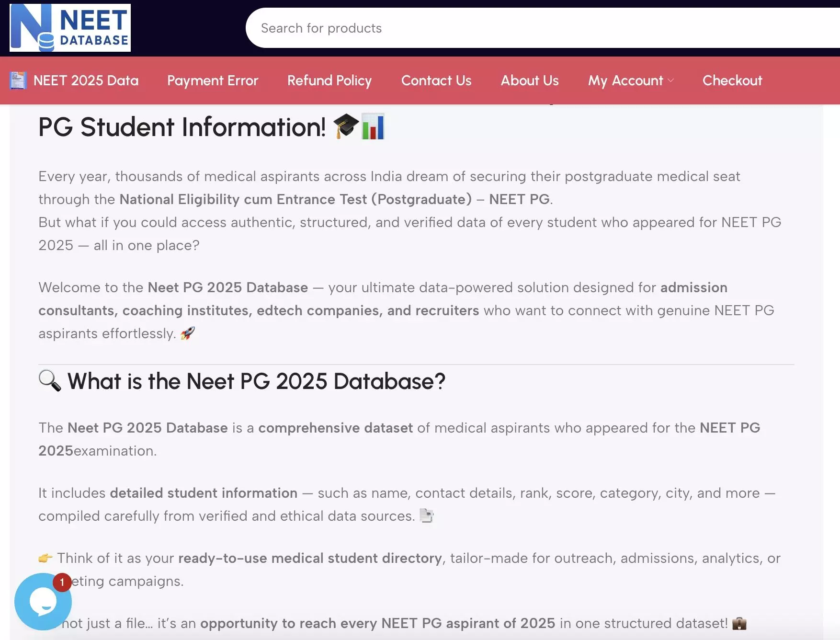Screen dimensions: 840x640
Task: Click the rocket emoji after 'effortlessly'
Action: click(188, 333)
